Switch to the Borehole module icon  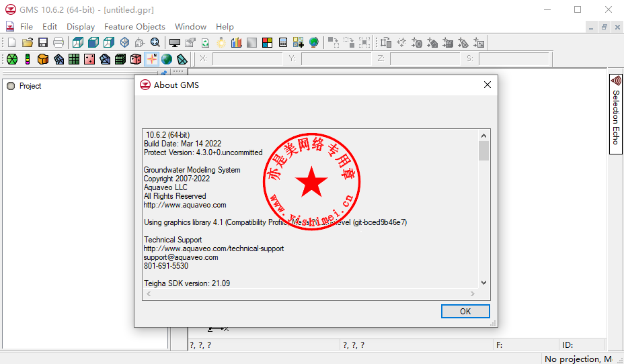[x=28, y=59]
